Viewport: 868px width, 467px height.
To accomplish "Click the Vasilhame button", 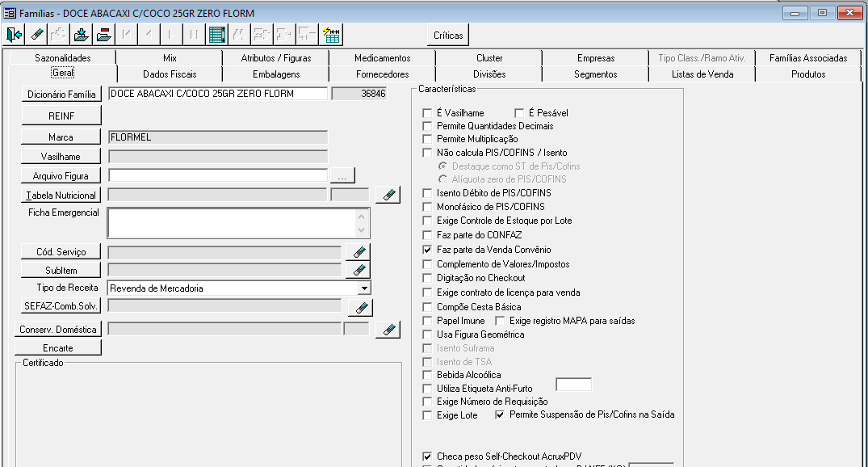I will [x=61, y=156].
